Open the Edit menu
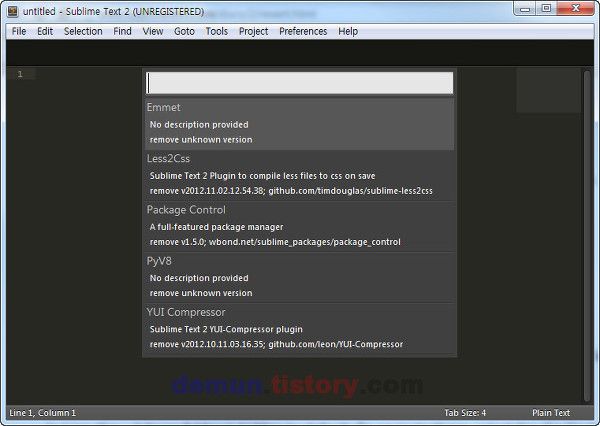The width and height of the screenshot is (600, 426). click(45, 31)
